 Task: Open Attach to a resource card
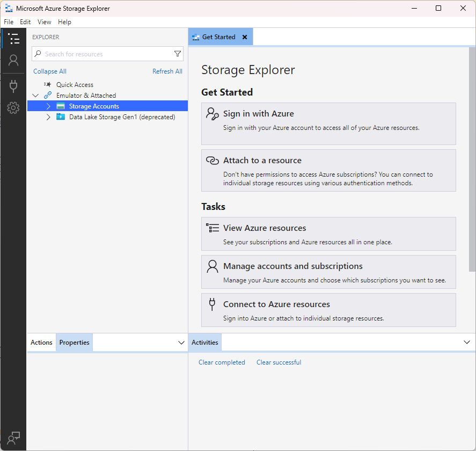pyautogui.click(x=328, y=170)
